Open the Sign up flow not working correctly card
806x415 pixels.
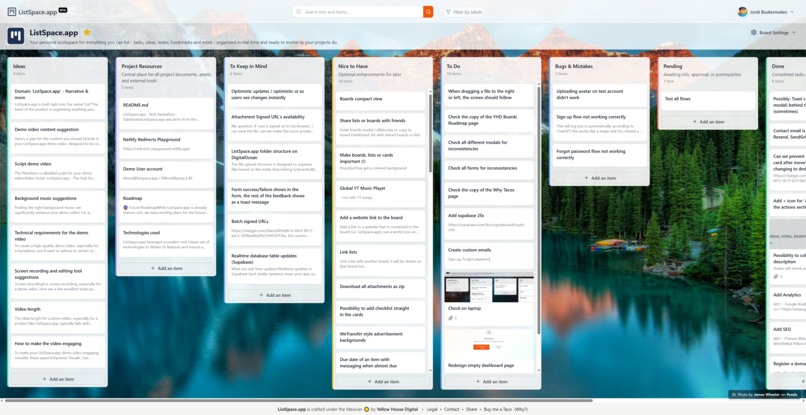[x=599, y=124]
